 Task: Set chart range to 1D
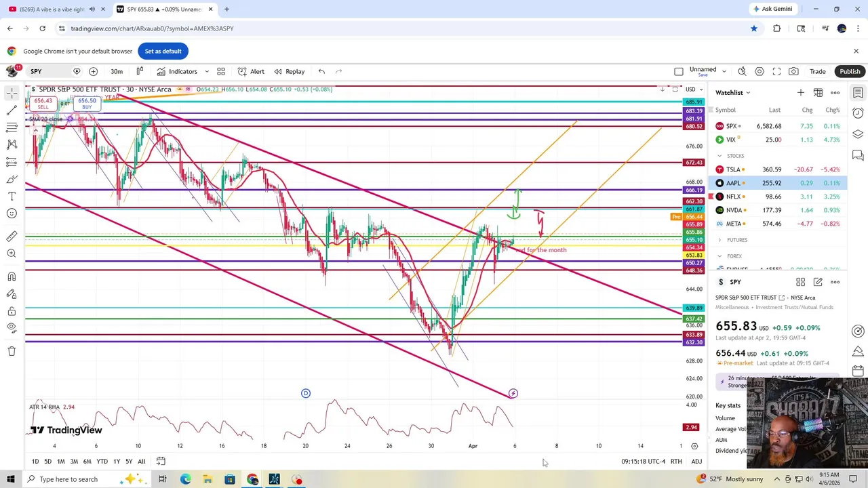(35, 462)
